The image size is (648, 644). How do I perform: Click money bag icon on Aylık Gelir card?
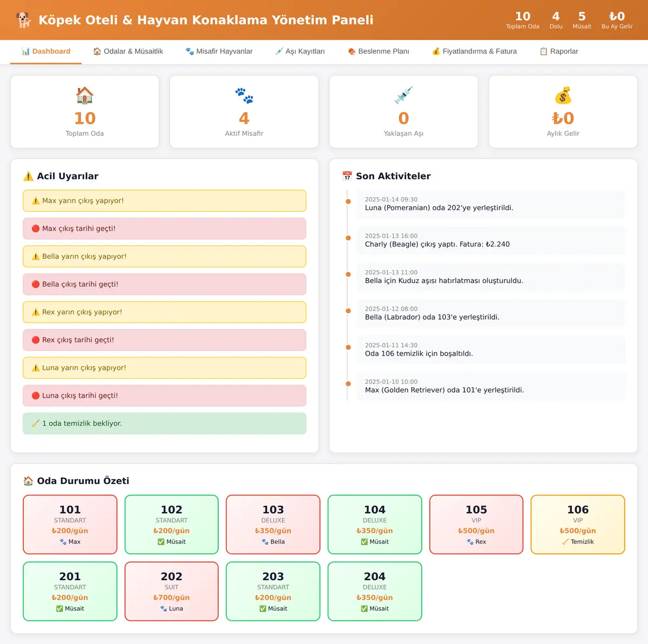(563, 96)
